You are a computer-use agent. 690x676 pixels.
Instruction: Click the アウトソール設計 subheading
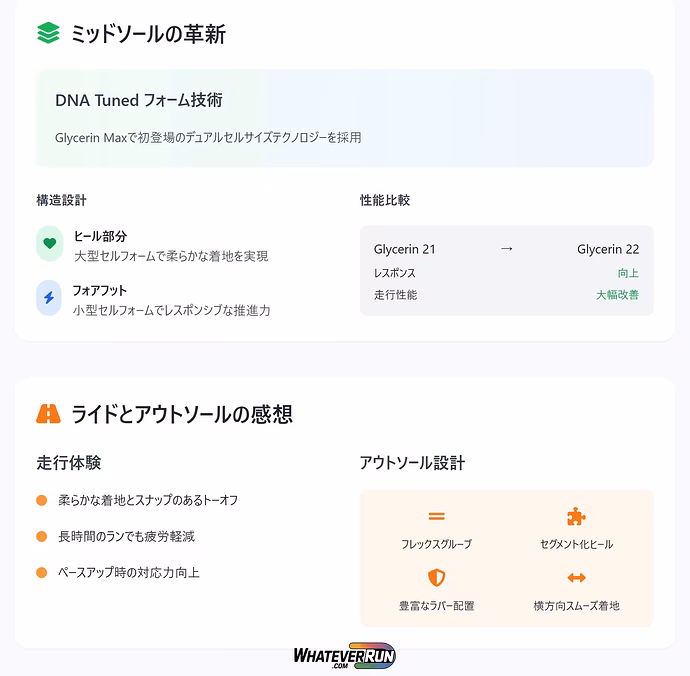(412, 463)
